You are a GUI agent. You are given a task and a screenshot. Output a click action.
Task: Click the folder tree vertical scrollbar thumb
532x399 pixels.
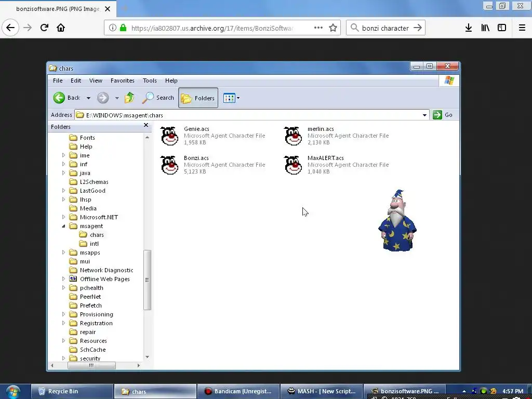147,280
